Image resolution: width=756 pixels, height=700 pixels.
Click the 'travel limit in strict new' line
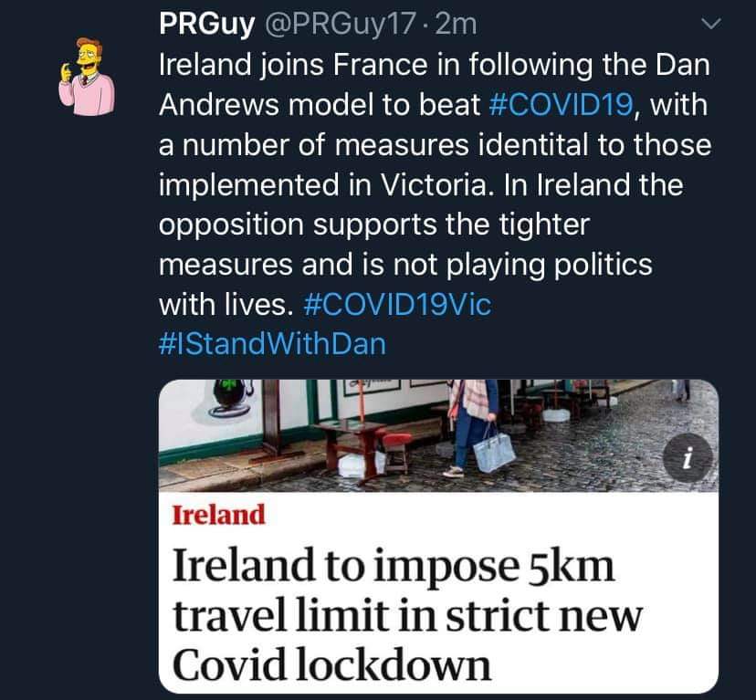(x=407, y=616)
